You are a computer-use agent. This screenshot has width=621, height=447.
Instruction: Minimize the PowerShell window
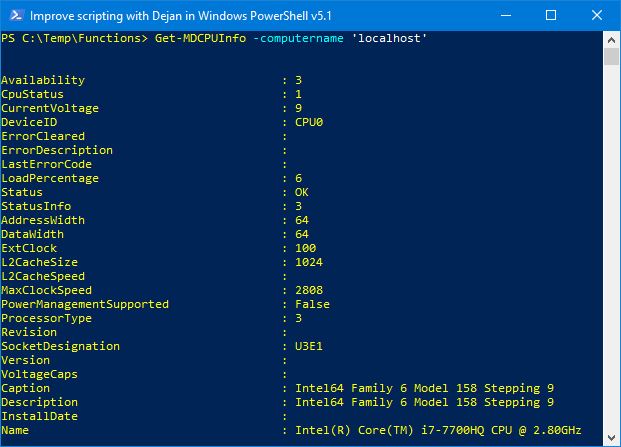(506, 15)
